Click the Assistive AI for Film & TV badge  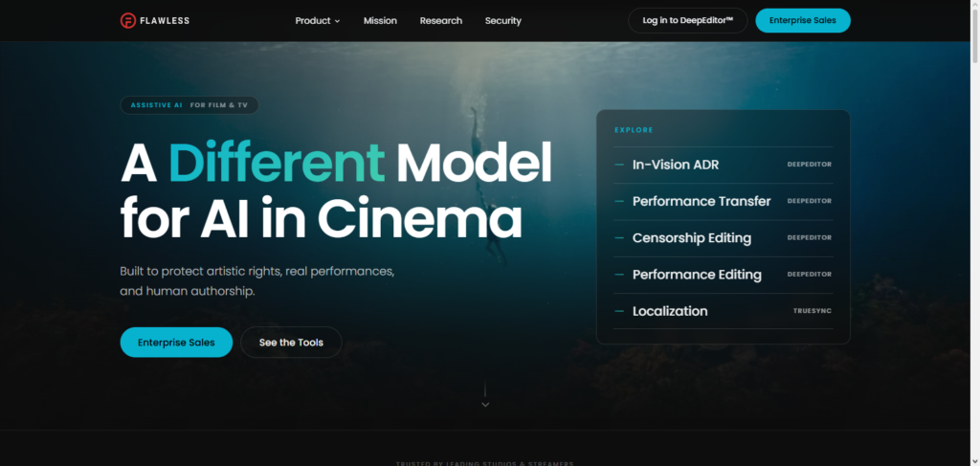(189, 105)
